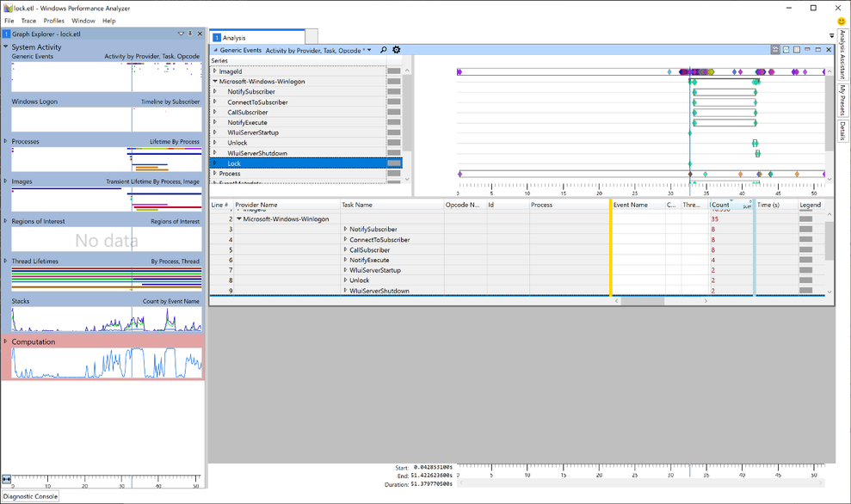Viewport: 851px width, 504px height.
Task: Open the Analysis Assistant side tab
Action: click(842, 54)
